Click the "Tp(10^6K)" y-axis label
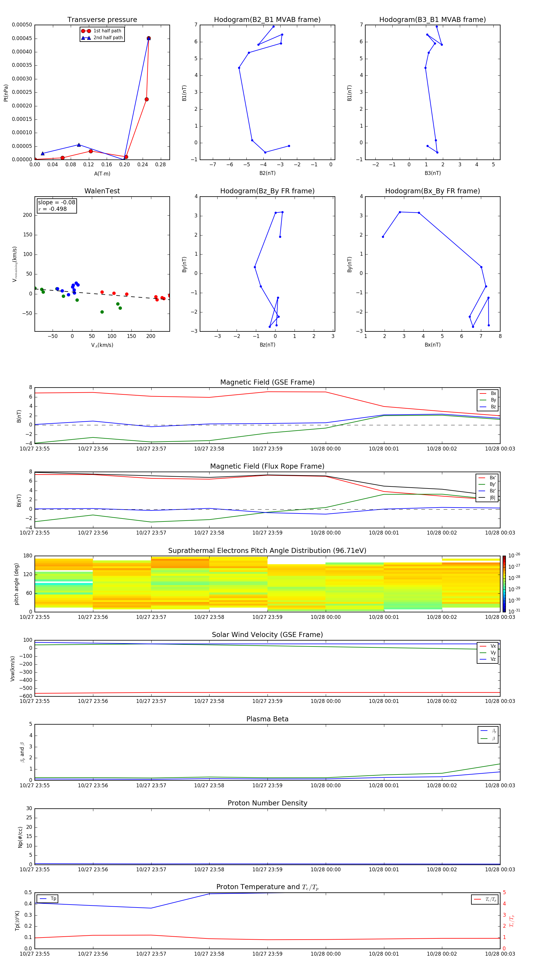Image resolution: width=535 pixels, height=980 pixels. click(x=17, y=921)
